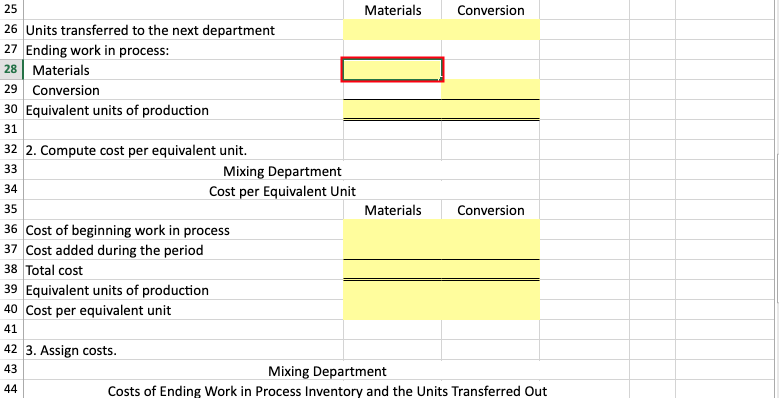Click 'Equivalent units of production' in row 30

[x=117, y=110]
